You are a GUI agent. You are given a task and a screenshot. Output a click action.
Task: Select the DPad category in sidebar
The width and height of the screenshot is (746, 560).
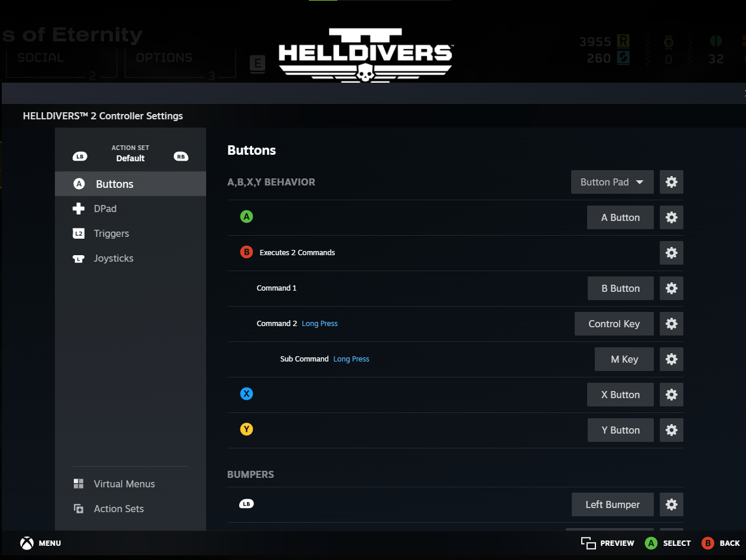pos(131,209)
